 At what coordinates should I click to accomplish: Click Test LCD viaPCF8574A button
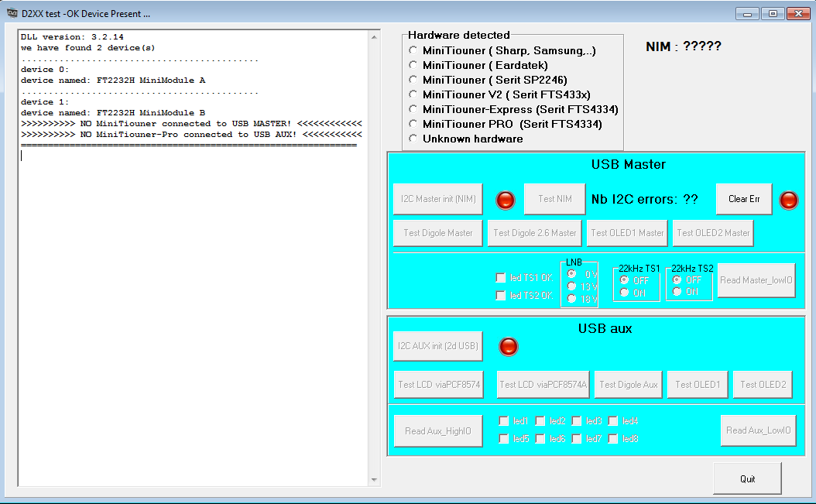click(543, 384)
